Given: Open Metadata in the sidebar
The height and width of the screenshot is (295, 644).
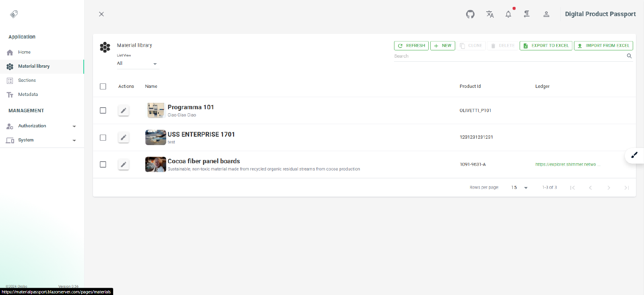Looking at the screenshot, I should tap(28, 95).
